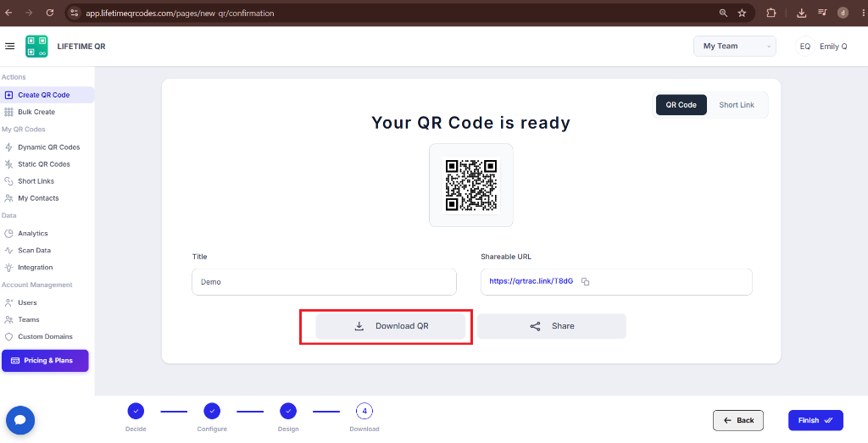
Task: Click the Short Links chain icon
Action: point(8,181)
